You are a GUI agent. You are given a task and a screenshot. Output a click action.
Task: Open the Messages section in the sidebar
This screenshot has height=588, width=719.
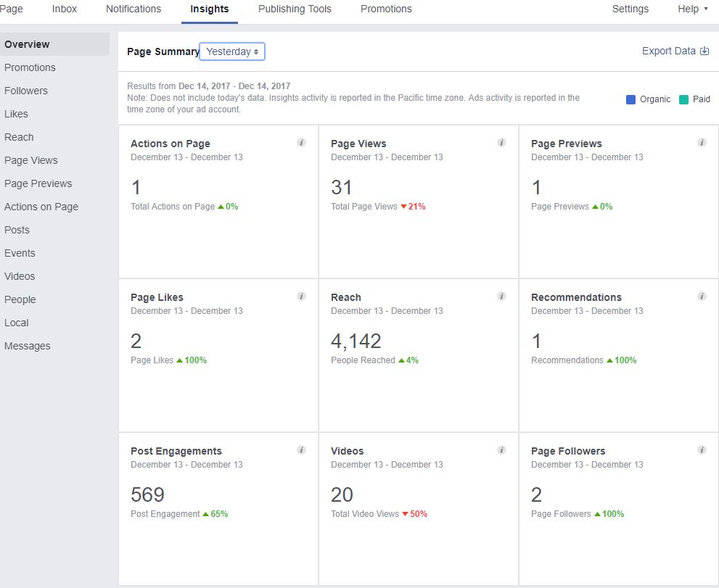point(28,346)
